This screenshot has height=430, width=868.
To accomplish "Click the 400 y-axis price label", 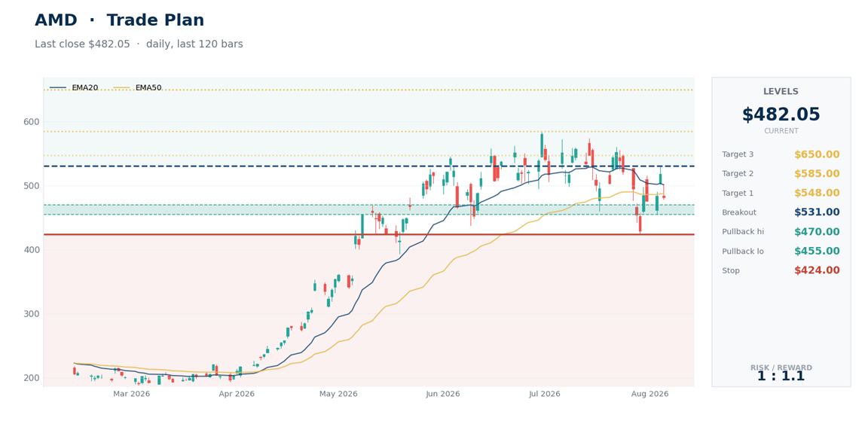I will click(x=32, y=250).
